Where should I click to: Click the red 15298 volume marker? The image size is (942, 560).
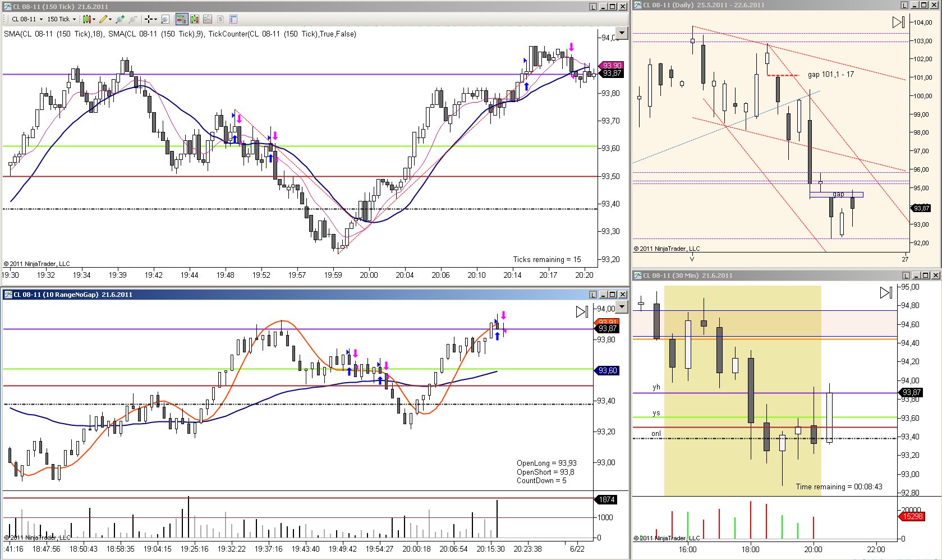912,516
